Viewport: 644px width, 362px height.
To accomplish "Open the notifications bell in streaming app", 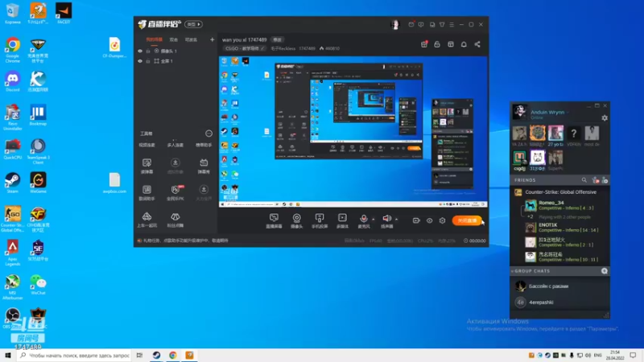I will (464, 44).
